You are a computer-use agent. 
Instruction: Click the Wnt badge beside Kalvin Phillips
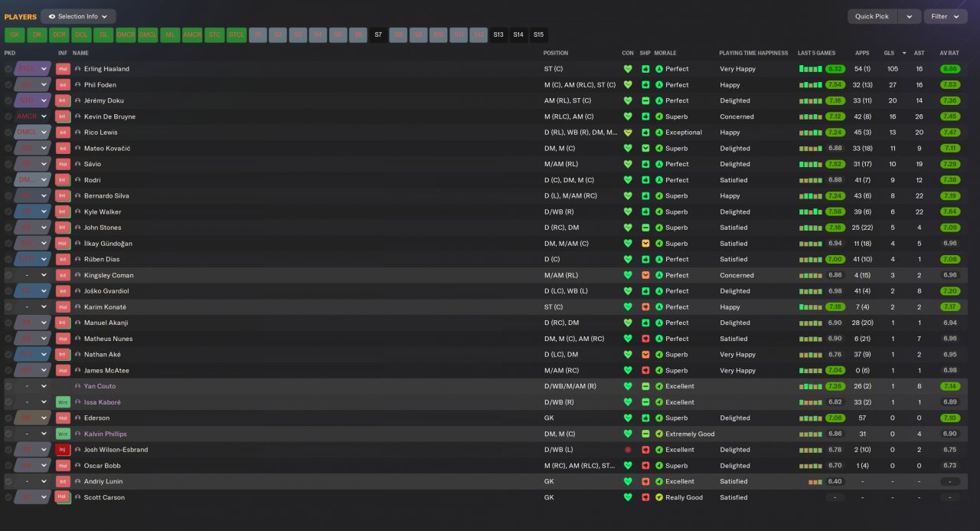63,434
